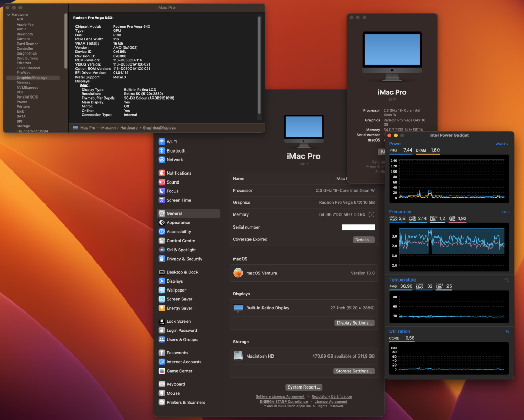Click Power graph in Intel Power Gadget
The width and height of the screenshot is (524, 420).
[449, 179]
